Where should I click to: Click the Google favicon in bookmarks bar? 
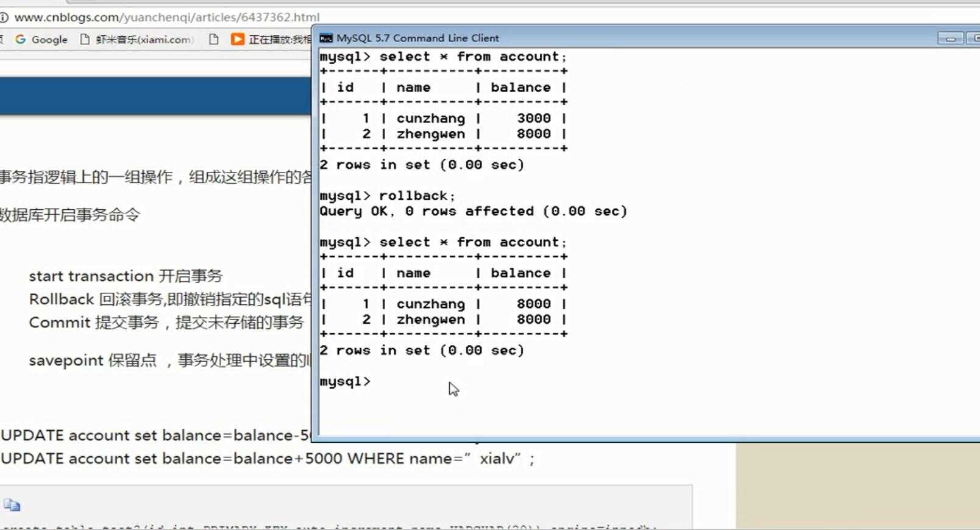21,40
